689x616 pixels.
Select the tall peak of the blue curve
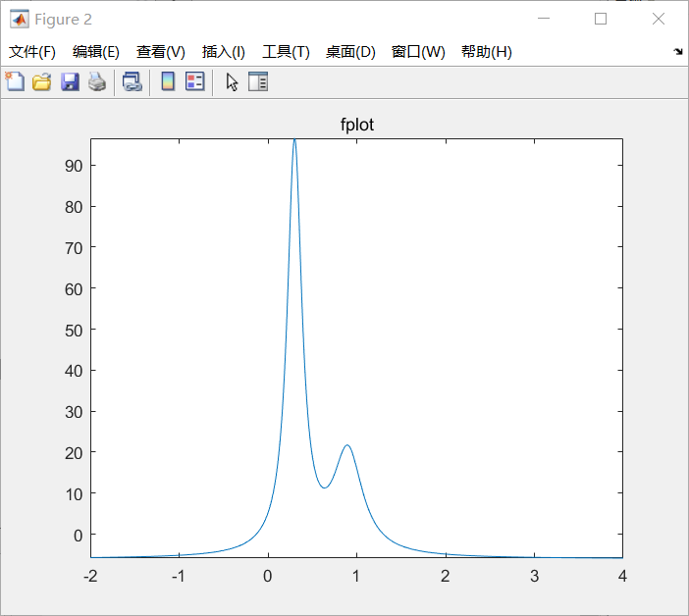[x=294, y=141]
